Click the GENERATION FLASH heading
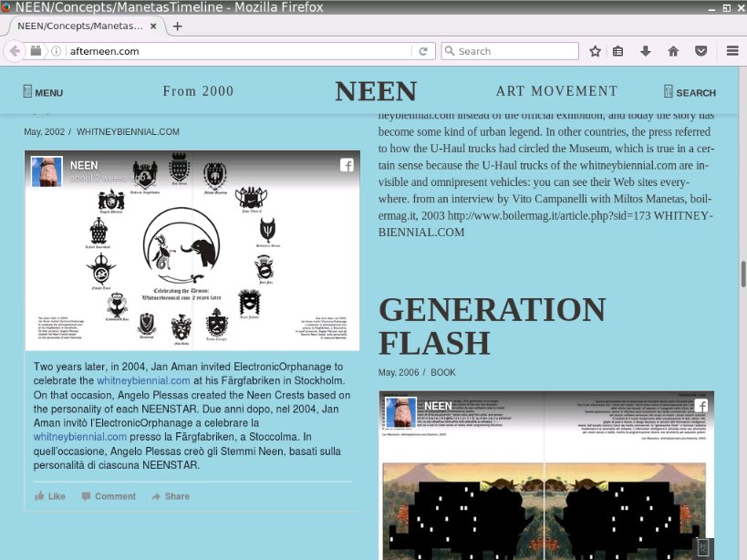The height and width of the screenshot is (560, 747). coord(493,327)
